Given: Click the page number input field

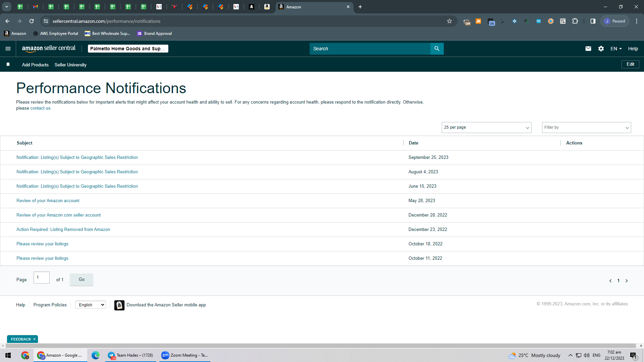Looking at the screenshot, I should [42, 278].
